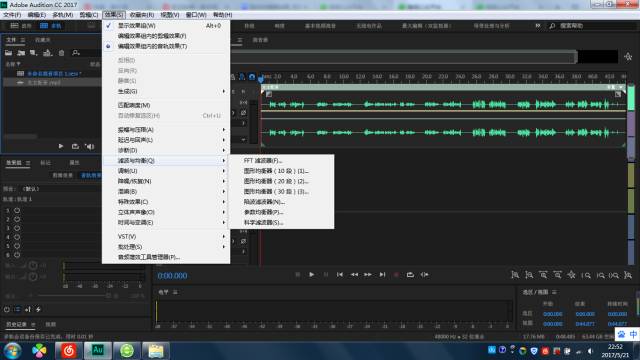640x360 pixels.
Task: Jump playhead to next marker in transport
Action: 382,275
